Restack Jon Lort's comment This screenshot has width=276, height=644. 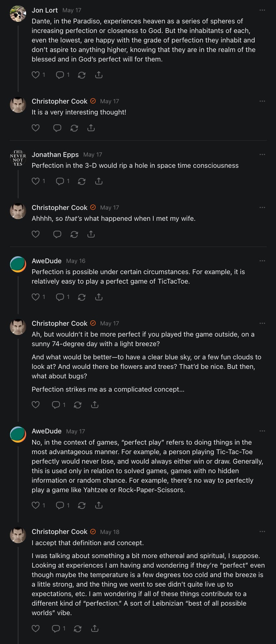pos(82,75)
